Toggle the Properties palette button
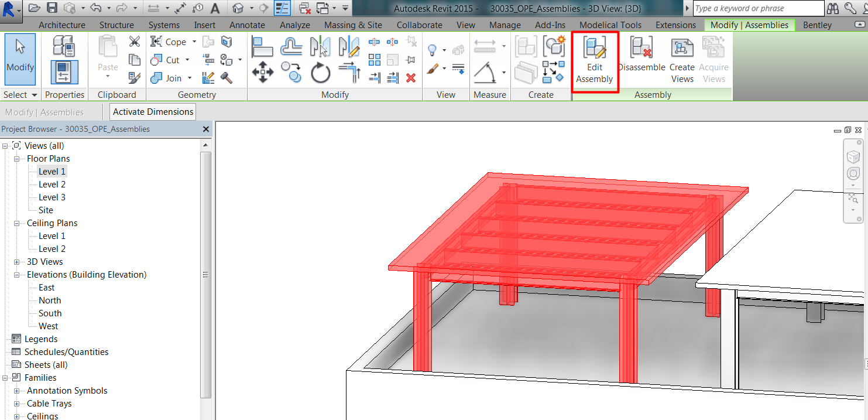868x420 pixels. [63, 73]
